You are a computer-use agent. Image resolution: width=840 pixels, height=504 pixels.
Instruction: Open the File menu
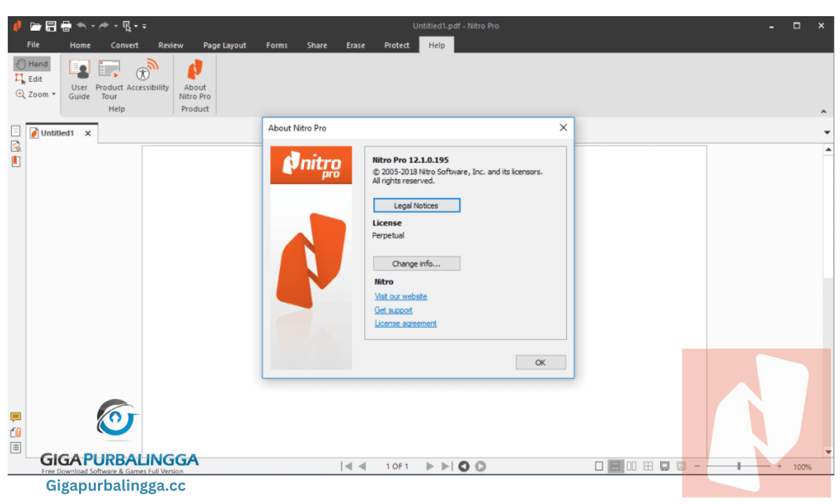33,45
